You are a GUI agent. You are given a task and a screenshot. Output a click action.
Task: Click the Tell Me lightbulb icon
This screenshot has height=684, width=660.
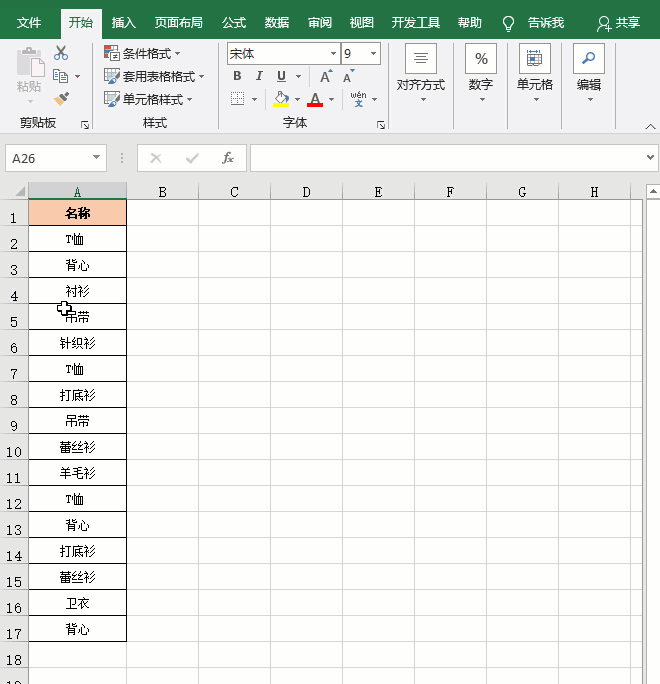pos(508,23)
